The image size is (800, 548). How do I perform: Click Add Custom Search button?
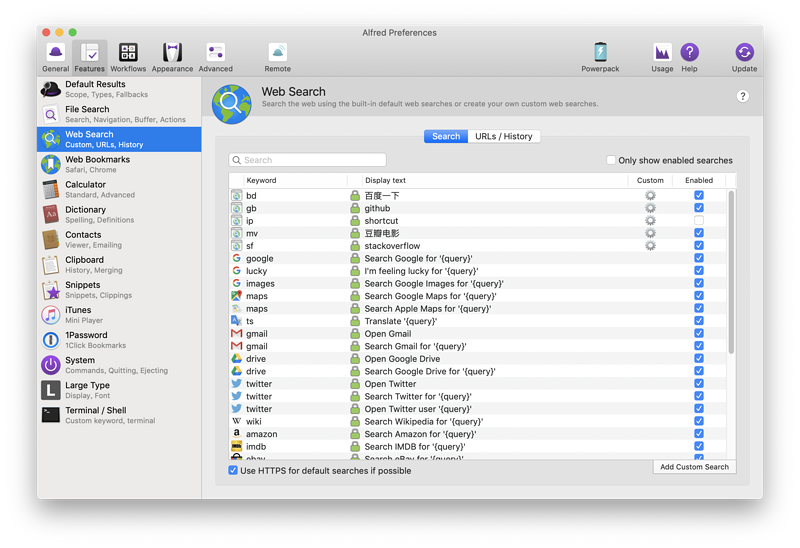tap(694, 467)
